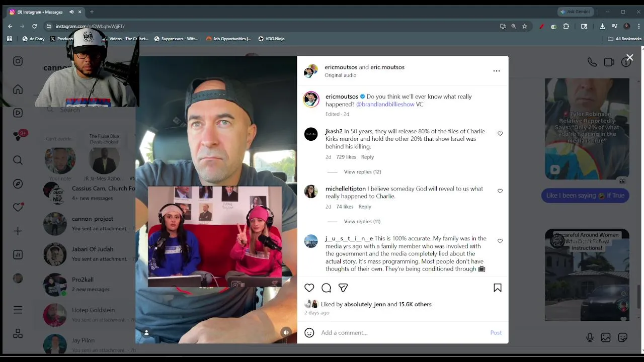Screen dimensions: 644x362
Task: Close the Instagram Messages tab
Action: pos(79,12)
